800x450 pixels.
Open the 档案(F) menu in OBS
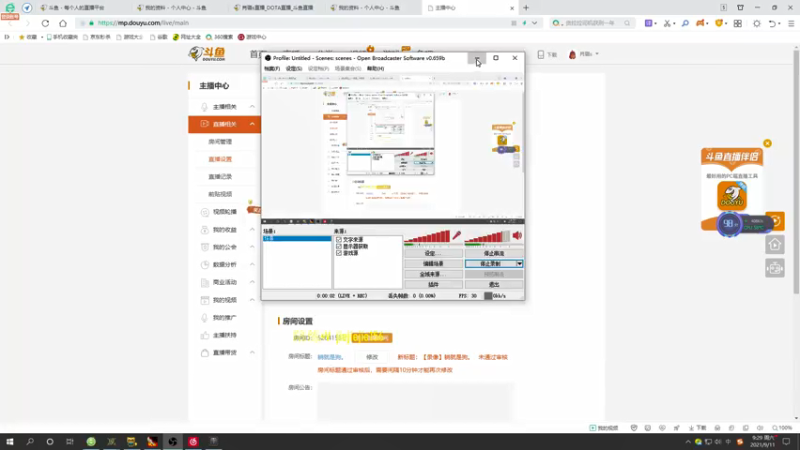point(272,68)
